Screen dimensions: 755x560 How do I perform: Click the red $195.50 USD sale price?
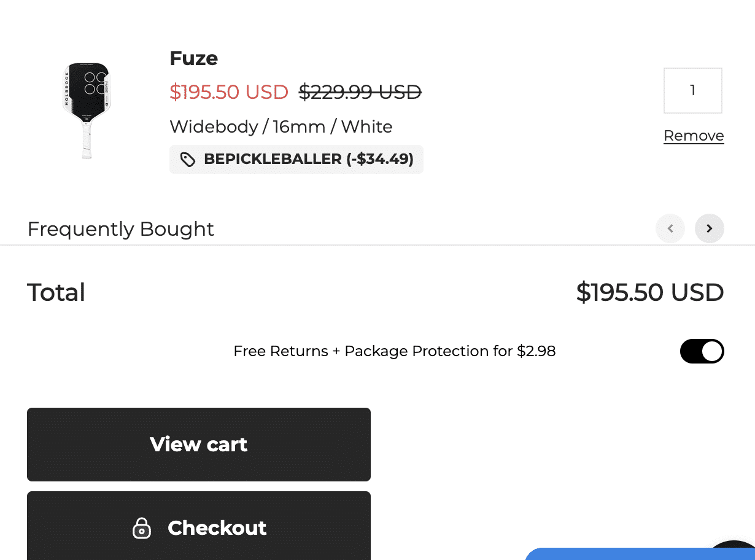[x=229, y=92]
